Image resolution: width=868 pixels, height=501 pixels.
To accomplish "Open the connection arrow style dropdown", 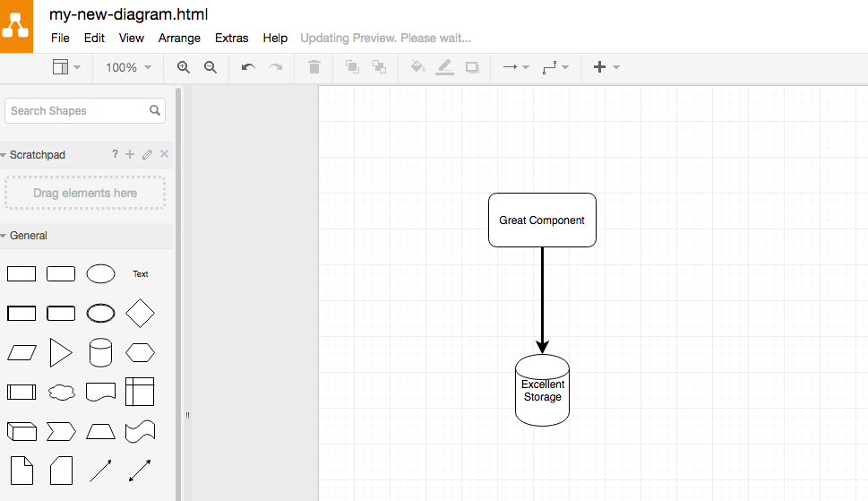I will coord(515,67).
